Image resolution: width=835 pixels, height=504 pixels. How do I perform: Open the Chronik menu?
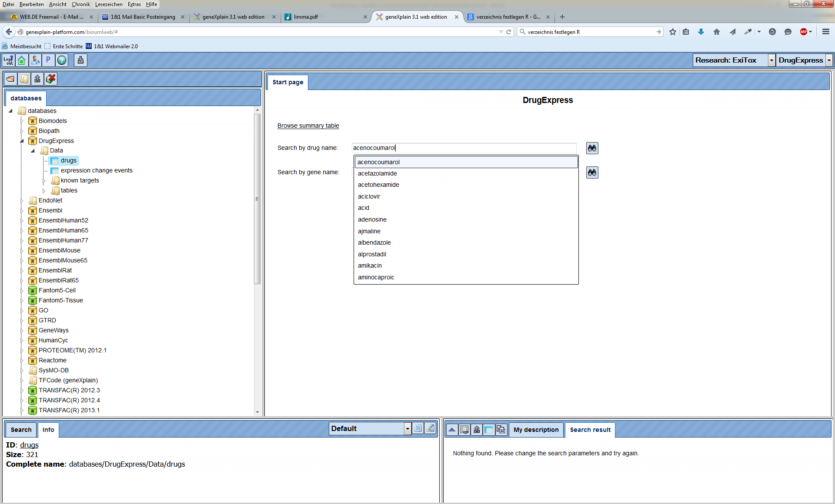[81, 4]
